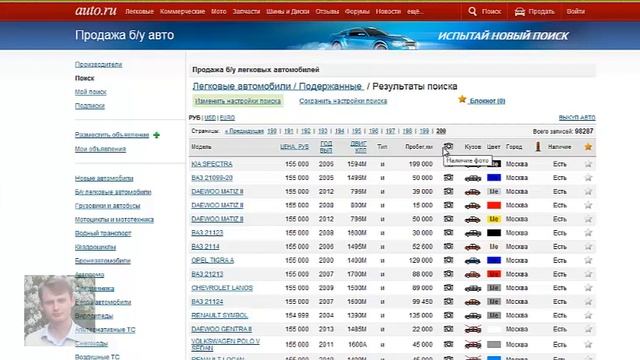Open the Коммерческие menu item
This screenshot has width=640, height=360.
(x=182, y=11)
